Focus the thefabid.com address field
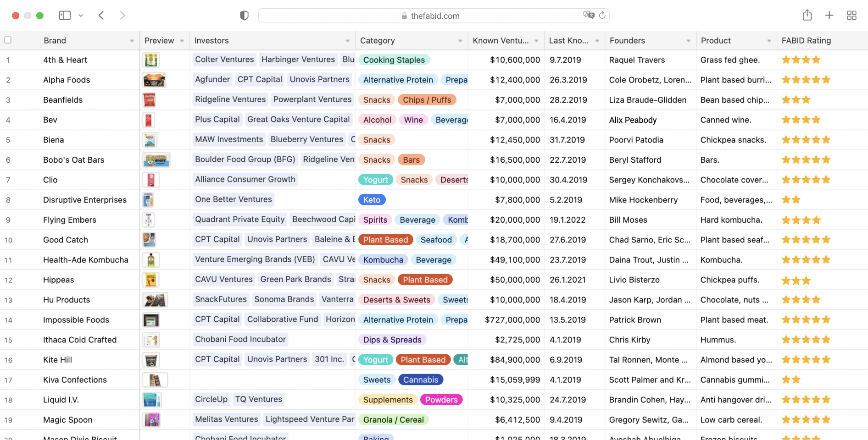The height and width of the screenshot is (440, 868). (x=434, y=16)
